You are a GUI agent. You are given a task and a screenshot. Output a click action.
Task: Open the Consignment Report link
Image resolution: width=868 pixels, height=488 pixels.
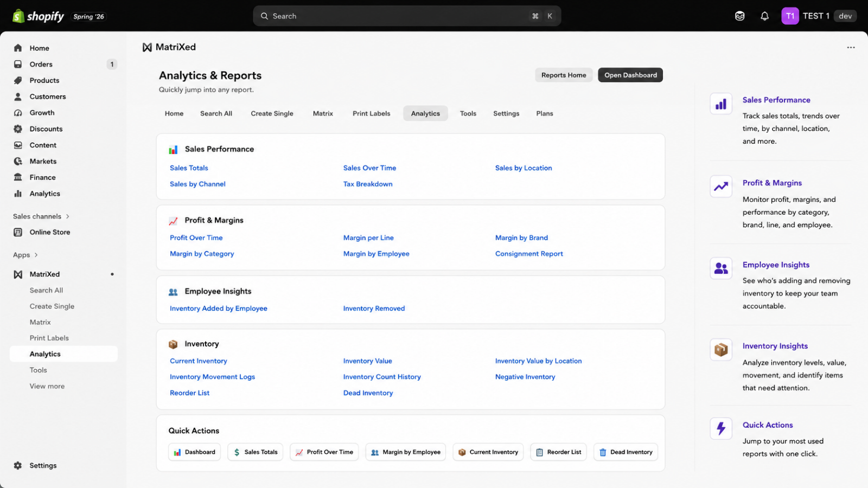tap(529, 254)
